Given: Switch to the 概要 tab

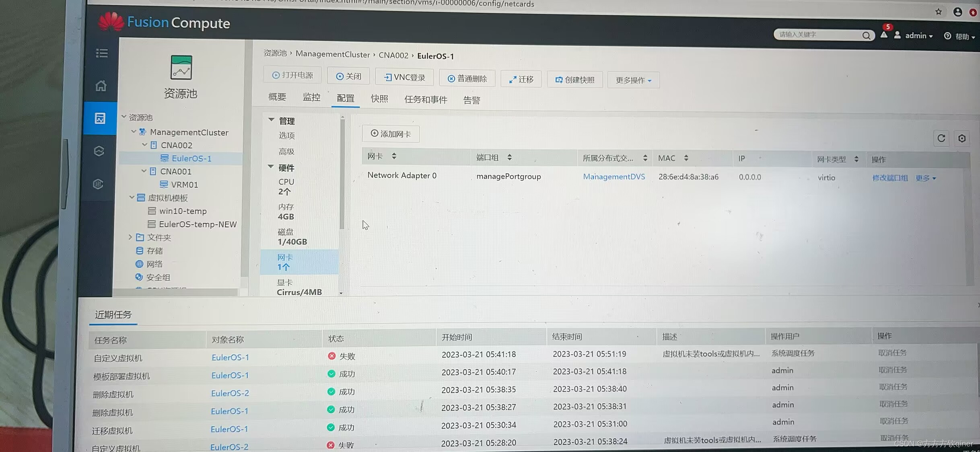Looking at the screenshot, I should (x=277, y=97).
